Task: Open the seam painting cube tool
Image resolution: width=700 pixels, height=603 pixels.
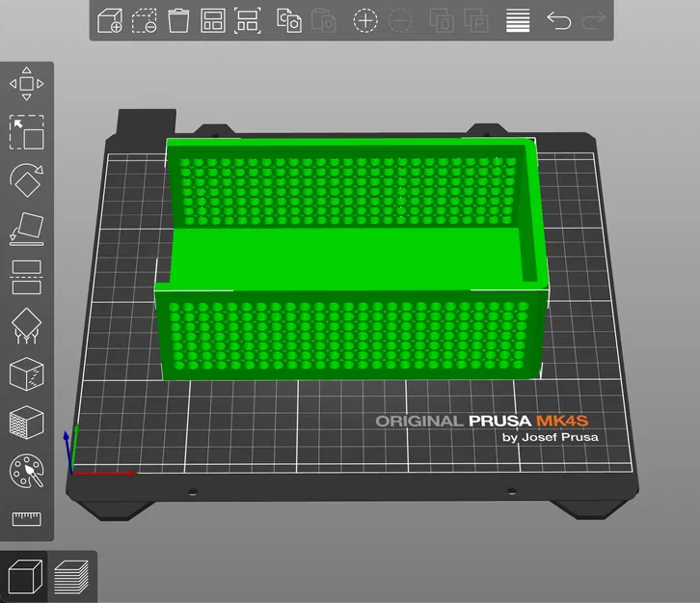Action: [x=27, y=374]
